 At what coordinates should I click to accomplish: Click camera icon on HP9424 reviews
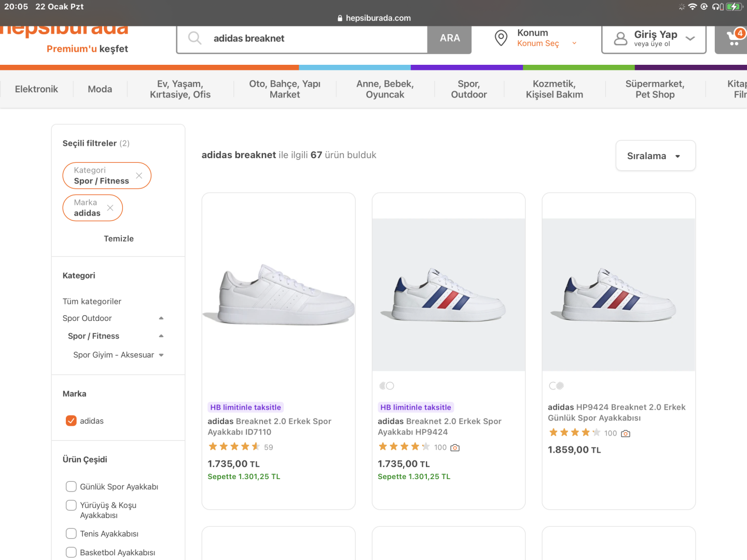point(455,447)
